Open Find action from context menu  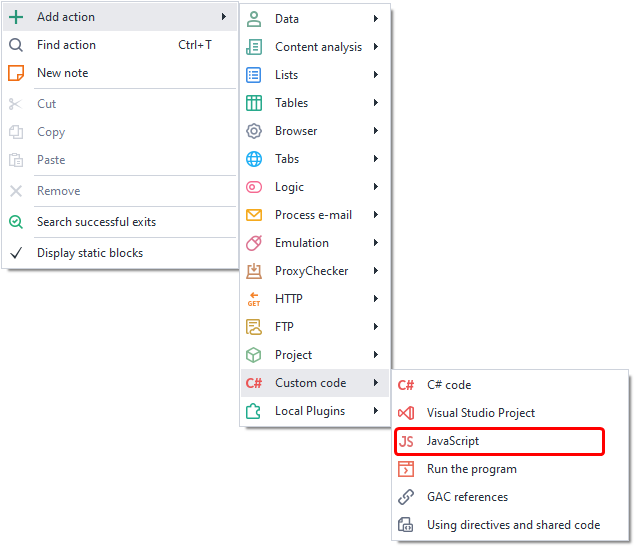tap(68, 45)
